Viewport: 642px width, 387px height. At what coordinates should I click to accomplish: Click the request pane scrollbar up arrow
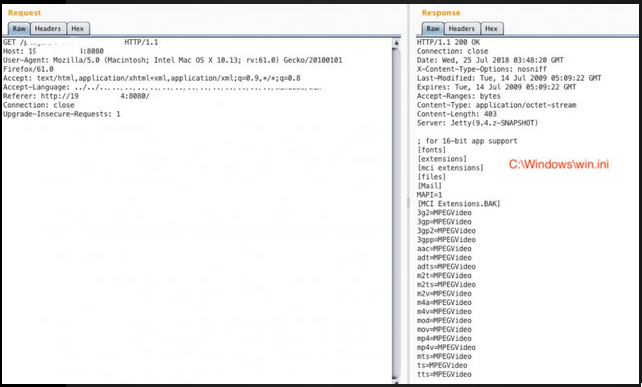coord(396,43)
